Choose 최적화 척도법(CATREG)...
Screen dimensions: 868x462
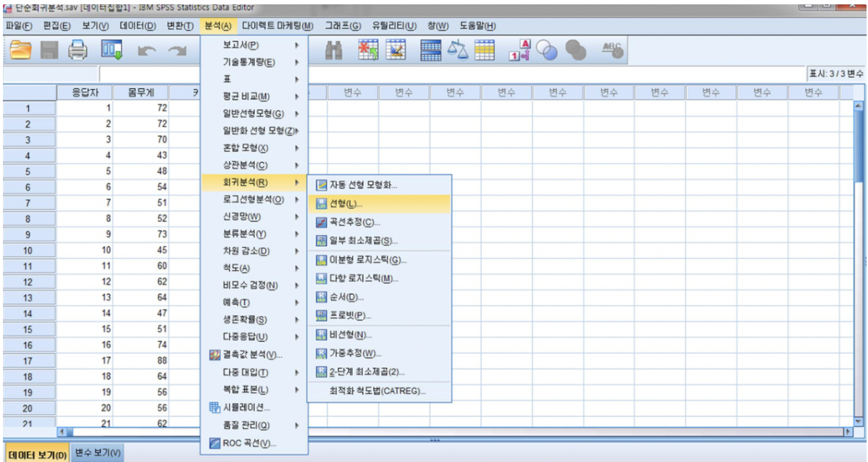coord(380,391)
